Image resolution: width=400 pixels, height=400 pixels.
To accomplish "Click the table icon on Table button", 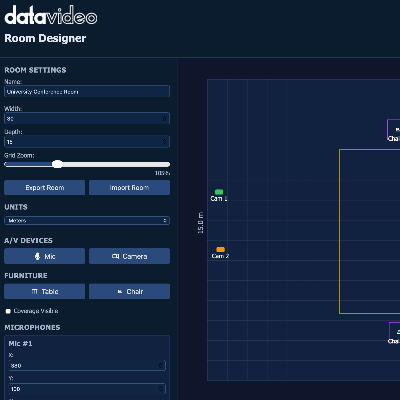I will coord(35,291).
